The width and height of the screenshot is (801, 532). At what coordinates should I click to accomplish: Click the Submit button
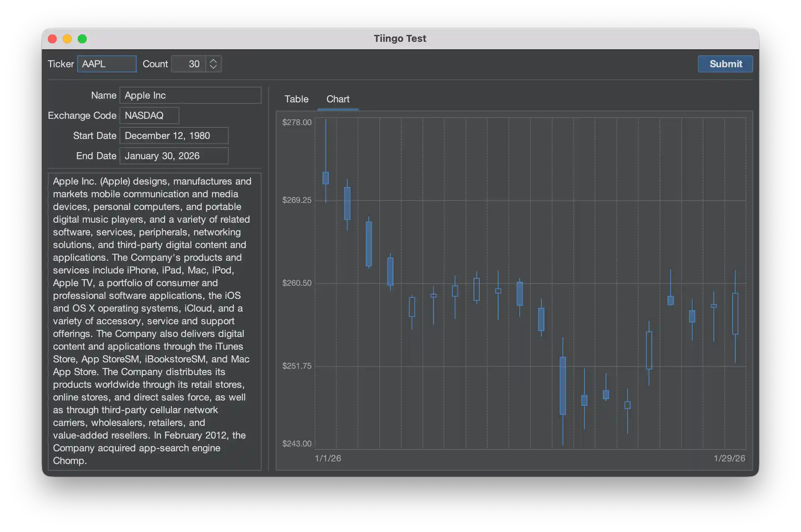(x=725, y=64)
